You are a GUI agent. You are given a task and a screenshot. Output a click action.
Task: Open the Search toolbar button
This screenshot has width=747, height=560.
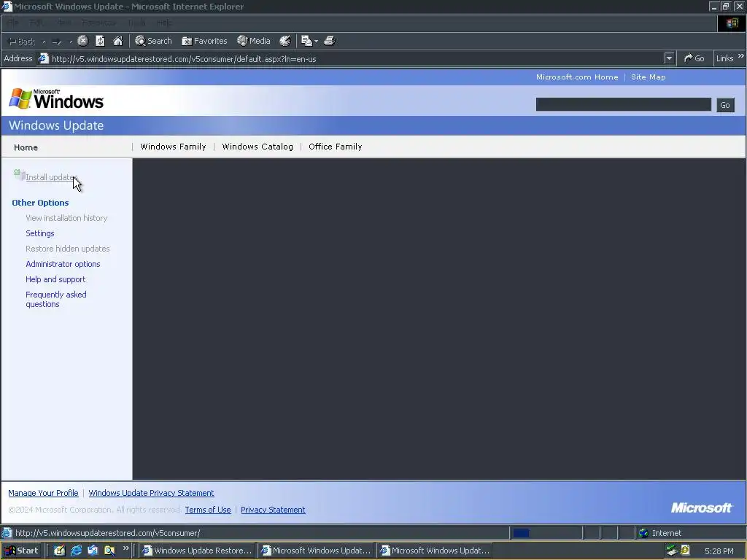153,41
